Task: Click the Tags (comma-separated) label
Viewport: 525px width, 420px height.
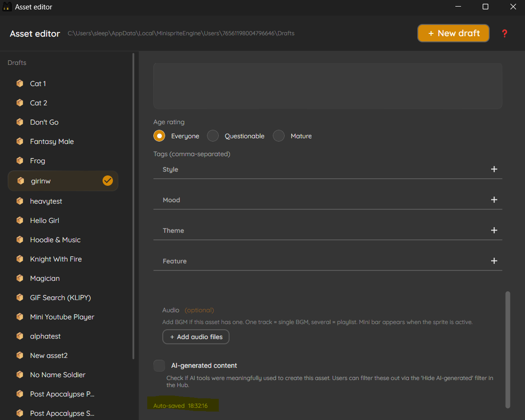Action: click(192, 154)
